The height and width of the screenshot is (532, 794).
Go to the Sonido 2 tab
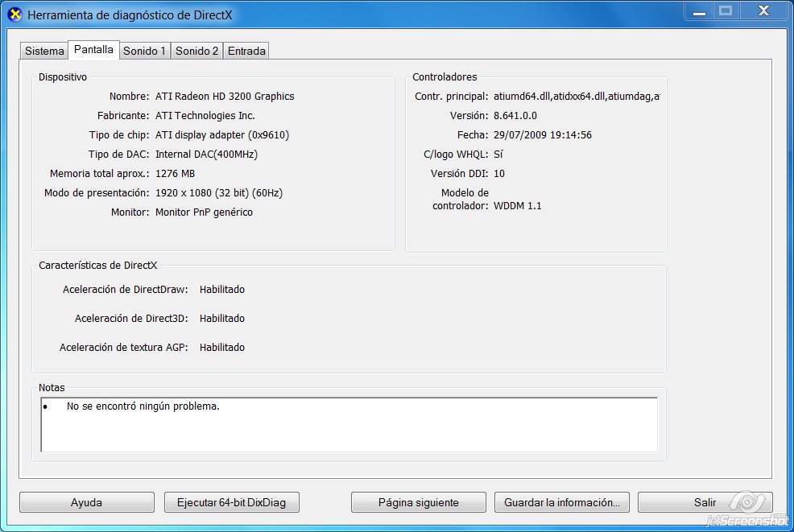pyautogui.click(x=196, y=51)
